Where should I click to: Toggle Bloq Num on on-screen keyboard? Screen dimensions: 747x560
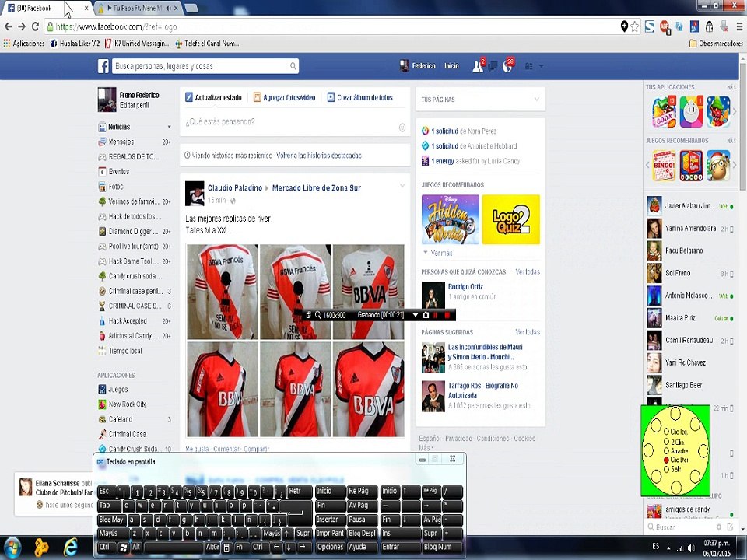443,547
